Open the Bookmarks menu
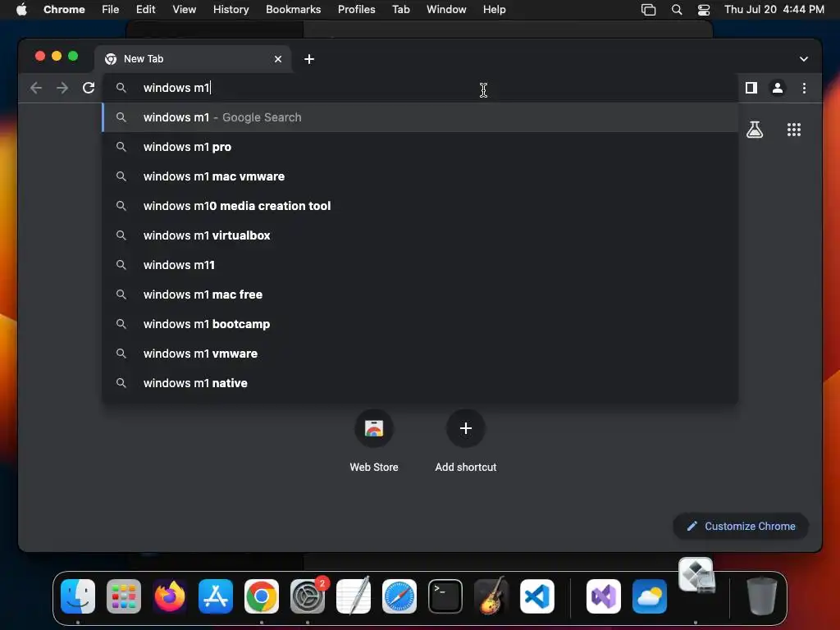The width and height of the screenshot is (840, 630). click(x=293, y=10)
